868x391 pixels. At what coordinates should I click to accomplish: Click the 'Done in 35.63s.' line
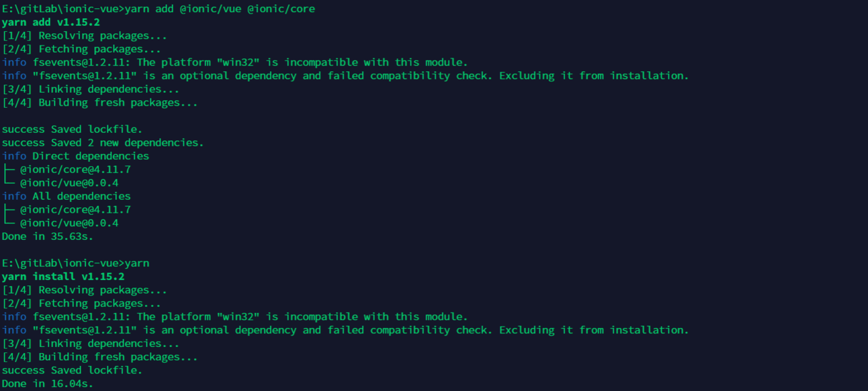(x=47, y=236)
